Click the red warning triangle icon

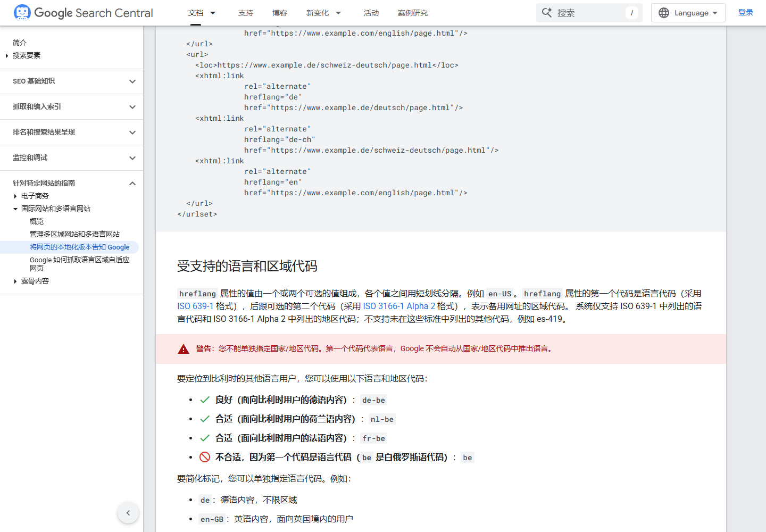(x=184, y=349)
